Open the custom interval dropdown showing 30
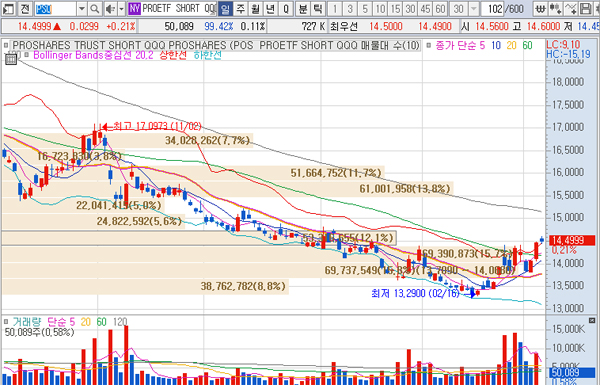600x385 pixels. coord(473,8)
